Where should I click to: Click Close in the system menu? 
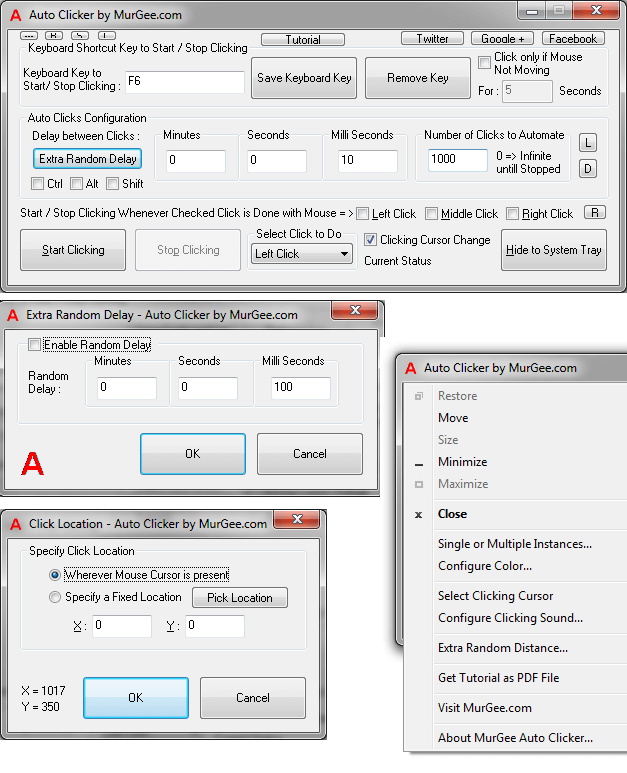[x=452, y=514]
